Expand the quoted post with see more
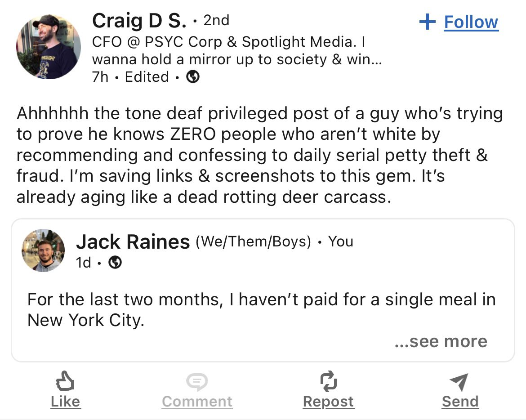 click(x=441, y=341)
